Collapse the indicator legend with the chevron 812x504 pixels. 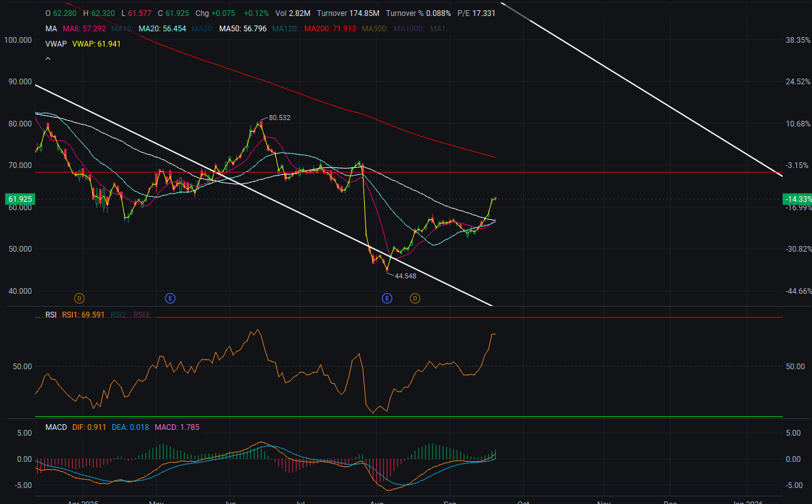(48, 59)
